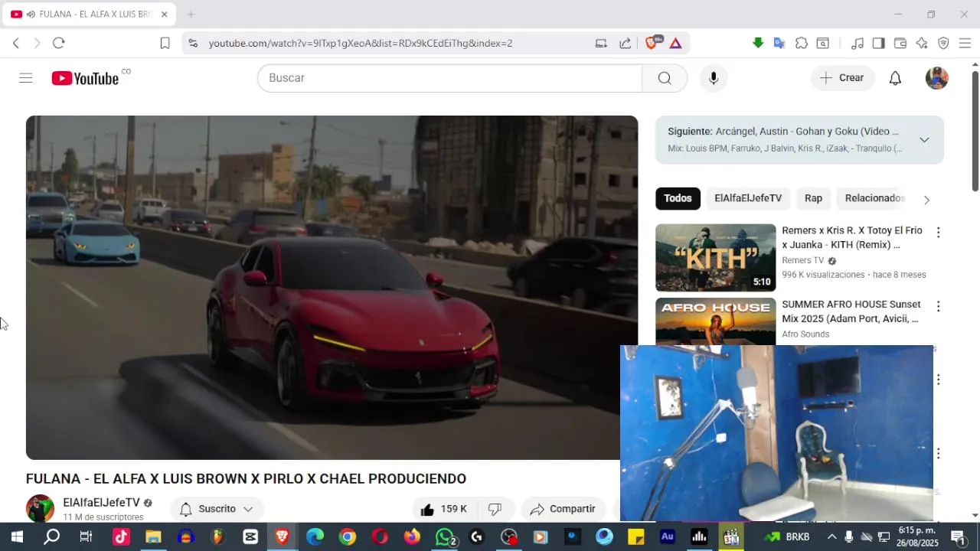Open the ElAlfaElJefeTV channel name
Image resolution: width=980 pixels, height=551 pixels.
101,503
